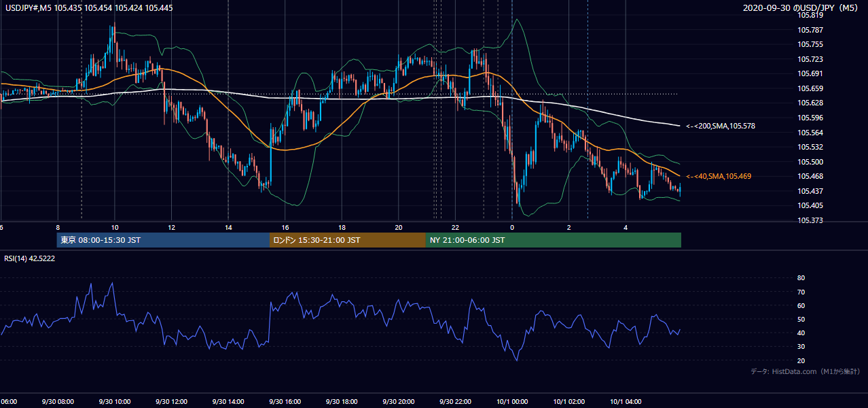Image resolution: width=868 pixels, height=408 pixels.
Task: Click hour tick 0 under price chart
Action: [x=511, y=228]
